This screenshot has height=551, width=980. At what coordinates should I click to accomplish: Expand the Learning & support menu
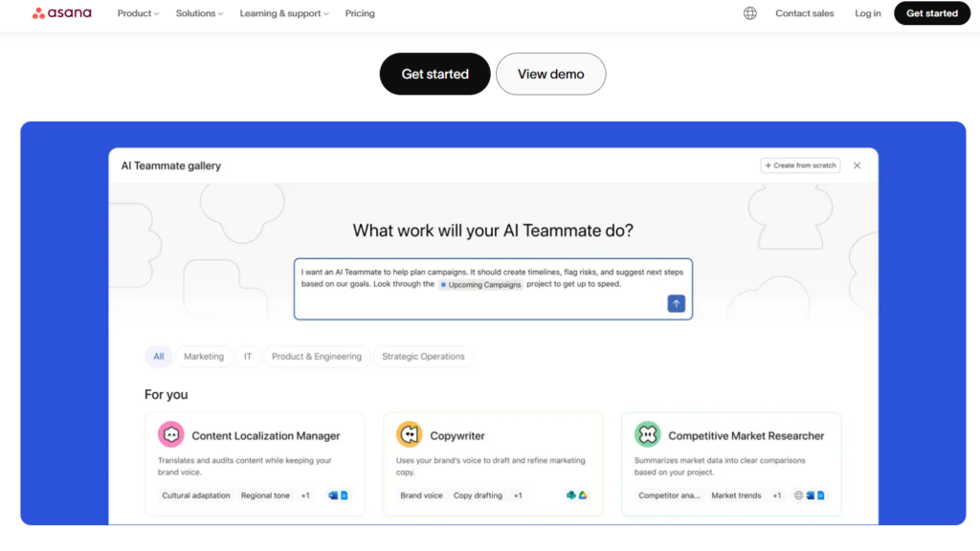tap(284, 13)
